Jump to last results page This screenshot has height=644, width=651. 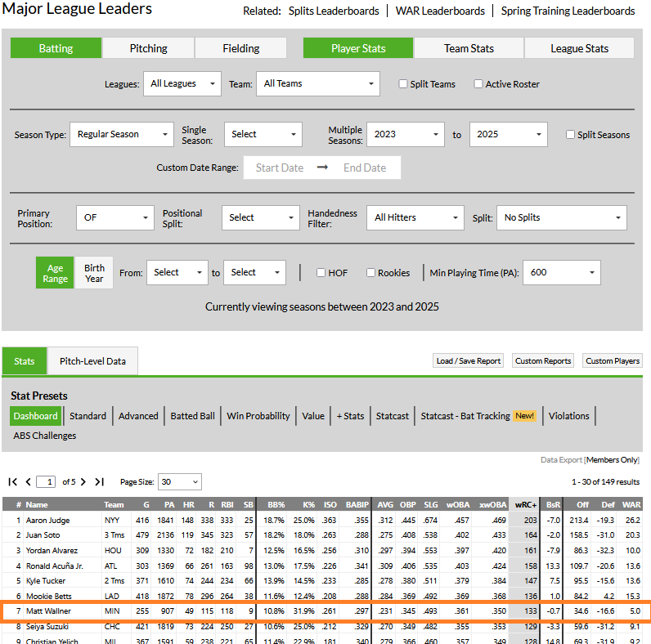click(99, 482)
